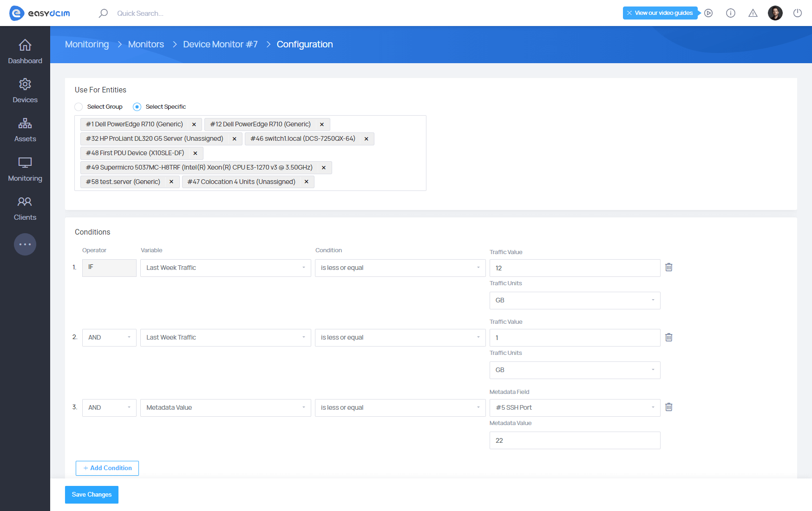Click Monitors breadcrumb link
Image resolution: width=812 pixels, height=511 pixels.
pyautogui.click(x=146, y=44)
